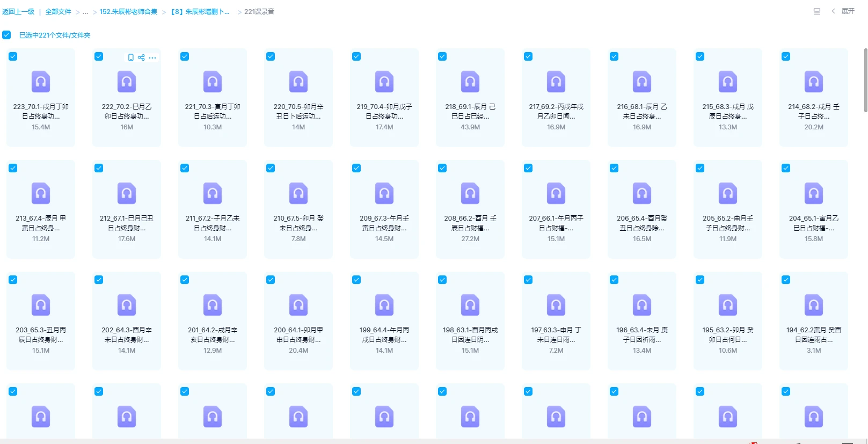Image resolution: width=868 pixels, height=444 pixels.
Task: Open audio icon of file 212_67.1
Action: [x=127, y=193]
